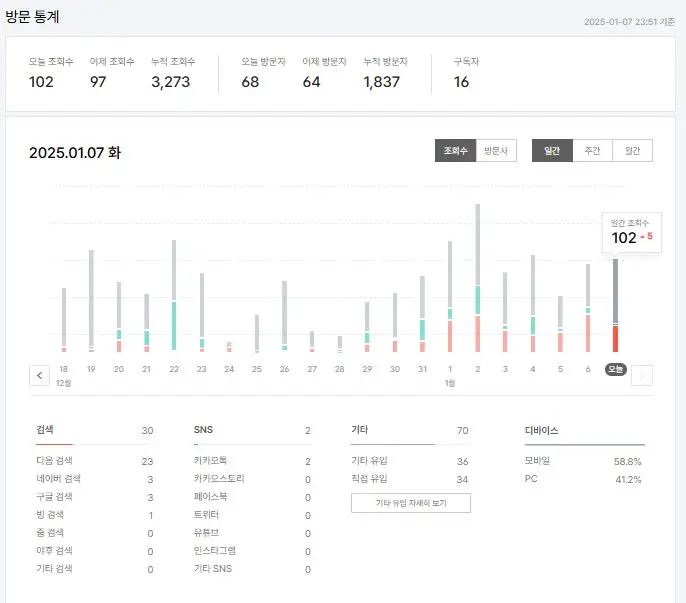
Task: Click the bar for January 1
Action: click(450, 296)
